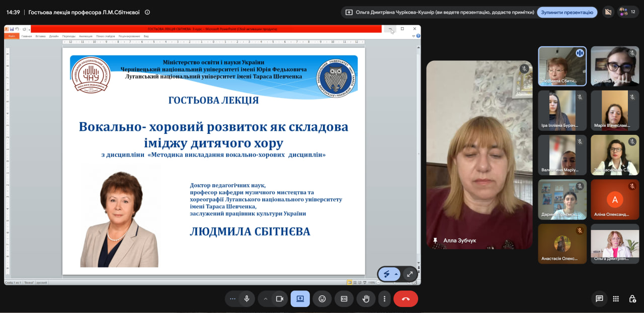Open participants list showing 12 people
Viewport: 644px width, 313px height.
(x=628, y=12)
